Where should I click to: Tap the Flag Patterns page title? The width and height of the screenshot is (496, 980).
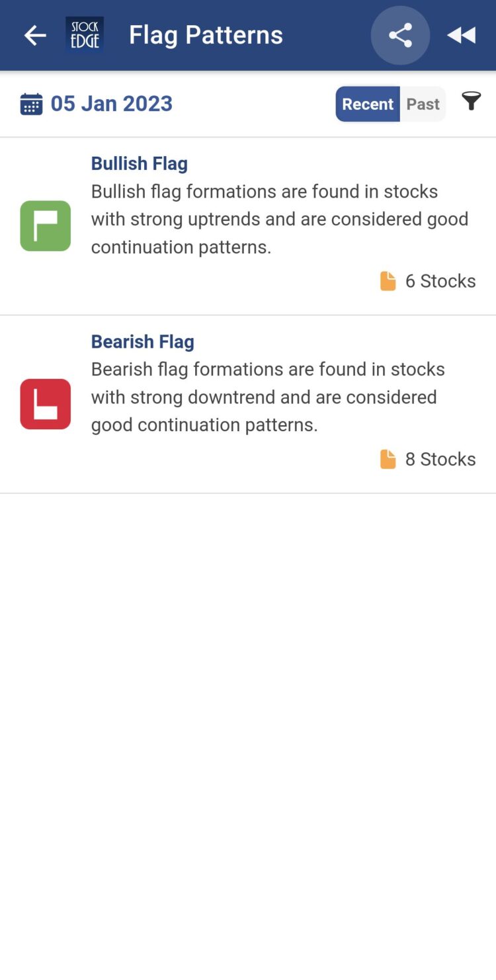coord(206,35)
